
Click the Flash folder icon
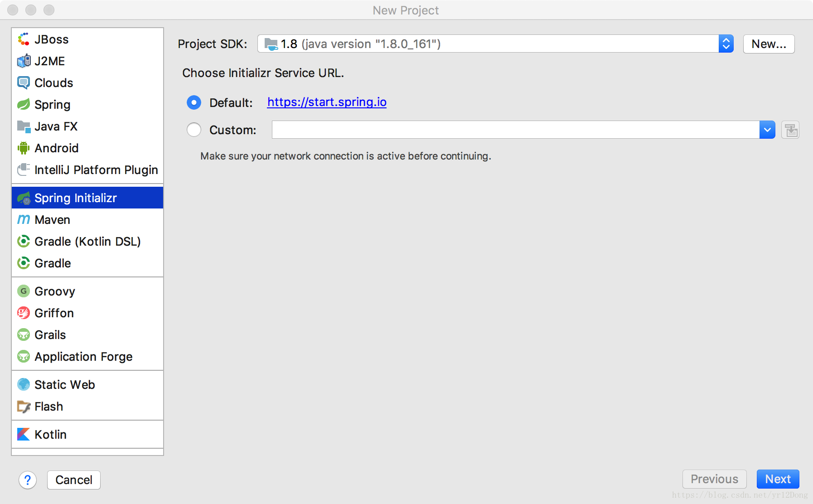[24, 407]
